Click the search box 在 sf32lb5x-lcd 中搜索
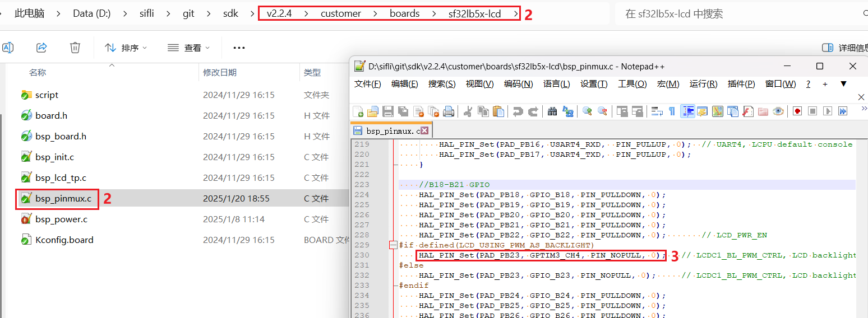Image resolution: width=868 pixels, height=318 pixels. (740, 13)
